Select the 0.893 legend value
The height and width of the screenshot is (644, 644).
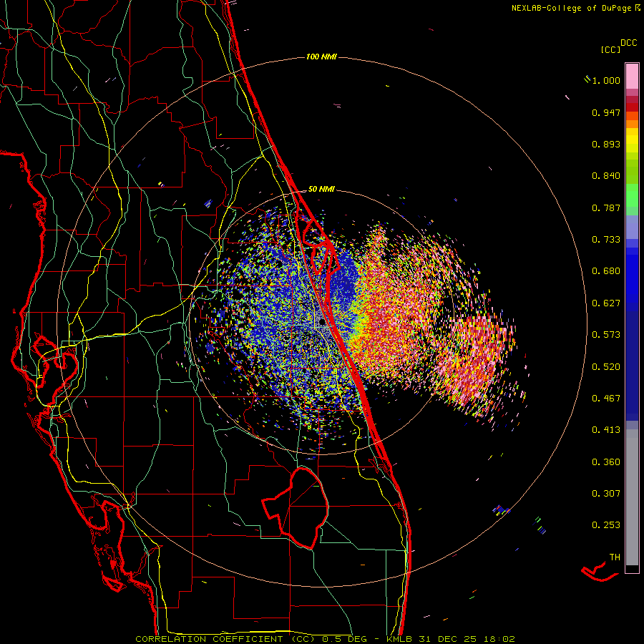[x=606, y=144]
